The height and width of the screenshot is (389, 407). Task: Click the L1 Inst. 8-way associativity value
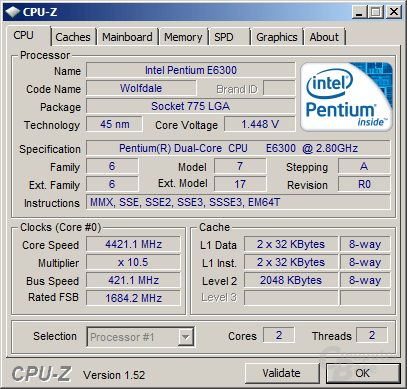[x=365, y=262]
